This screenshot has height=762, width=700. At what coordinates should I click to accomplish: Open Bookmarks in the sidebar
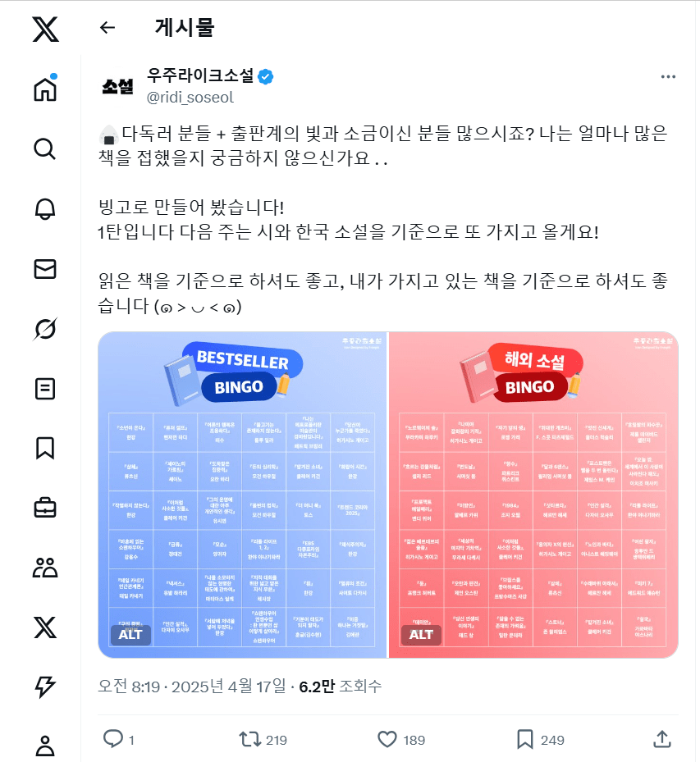(45, 448)
